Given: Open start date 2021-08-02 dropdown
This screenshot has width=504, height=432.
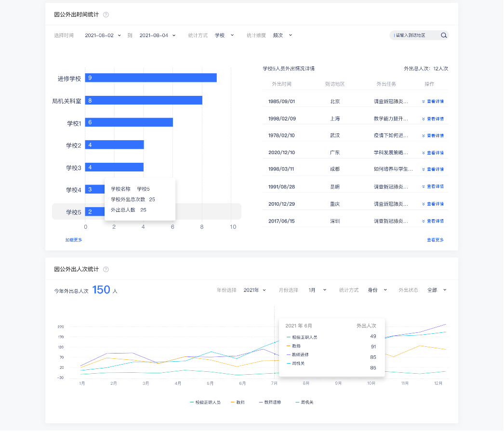Looking at the screenshot, I should (103, 35).
